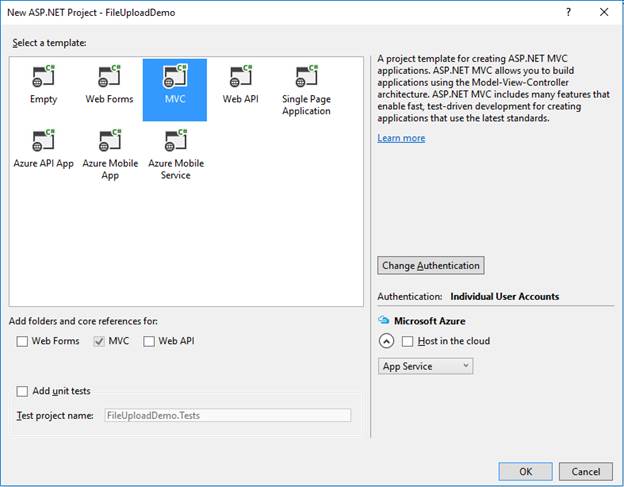Screen dimensions: 624x487
Task: Click the Individual User Accounts text
Action: 505,296
